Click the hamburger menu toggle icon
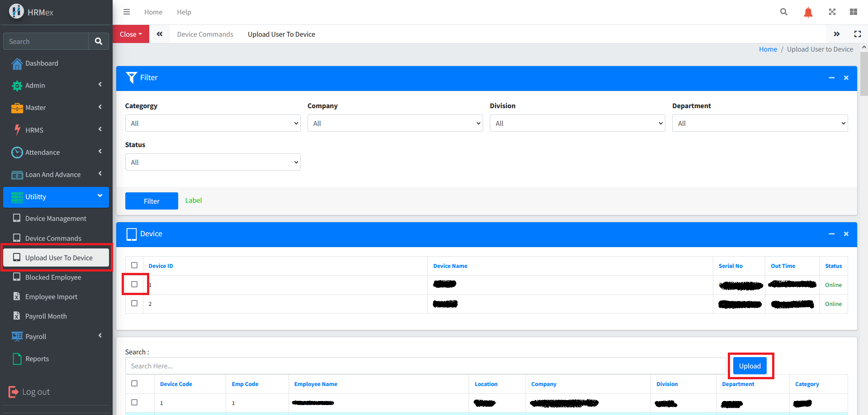The image size is (868, 415). 127,12
